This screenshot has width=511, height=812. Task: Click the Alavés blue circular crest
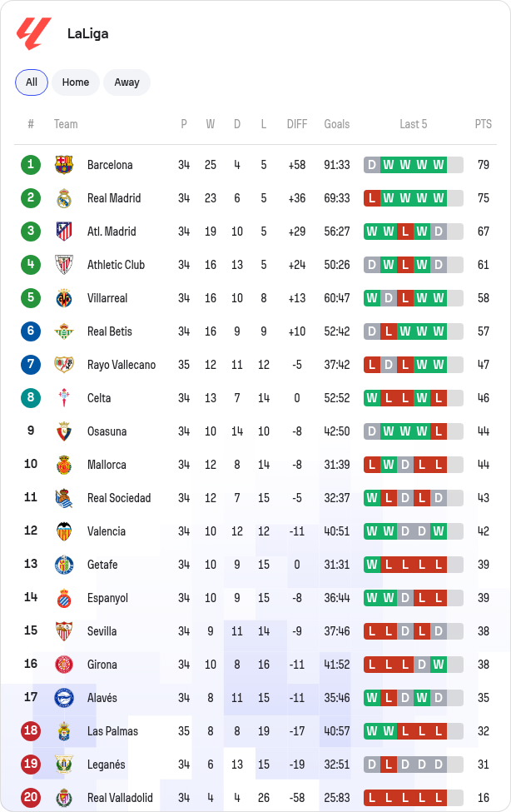tap(64, 698)
